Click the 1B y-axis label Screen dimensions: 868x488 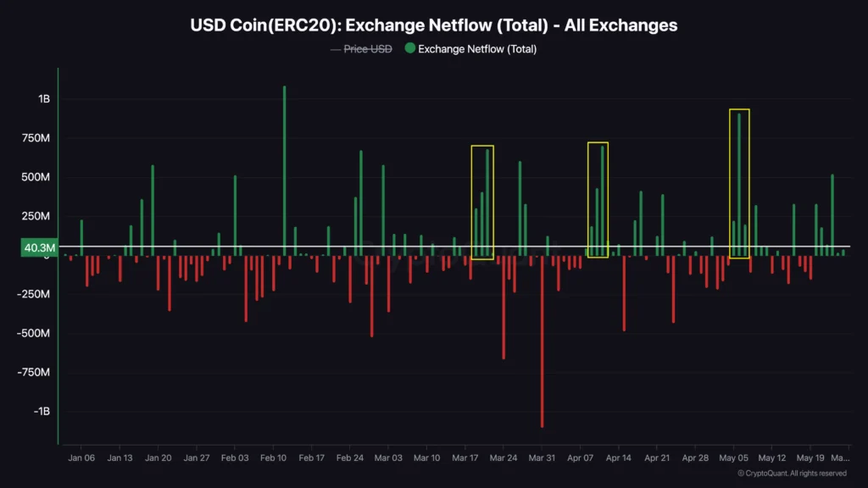click(x=44, y=99)
